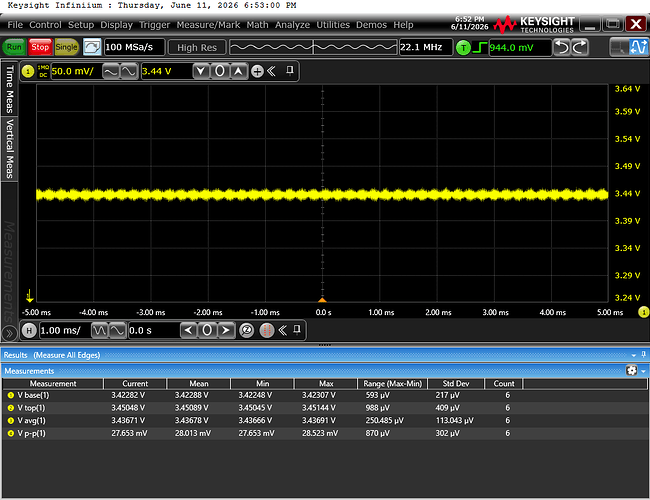This screenshot has height=500, width=650.
Task: Select the V base(1) measurement row
Action: click(325, 396)
